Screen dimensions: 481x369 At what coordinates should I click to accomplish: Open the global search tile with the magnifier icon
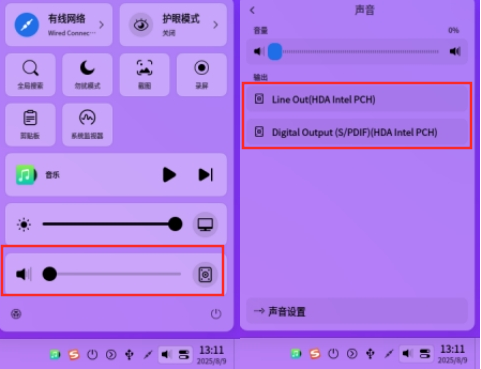click(x=30, y=75)
